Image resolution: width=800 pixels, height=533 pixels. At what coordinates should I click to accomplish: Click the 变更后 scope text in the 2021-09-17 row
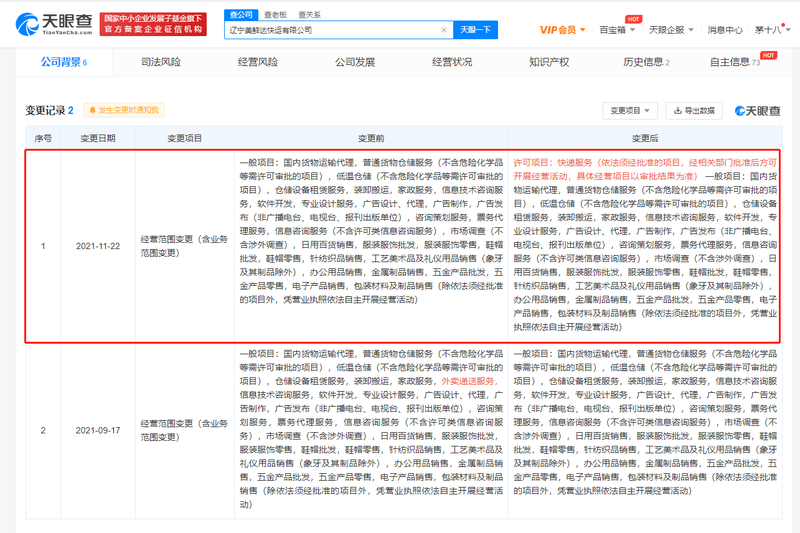click(x=645, y=422)
